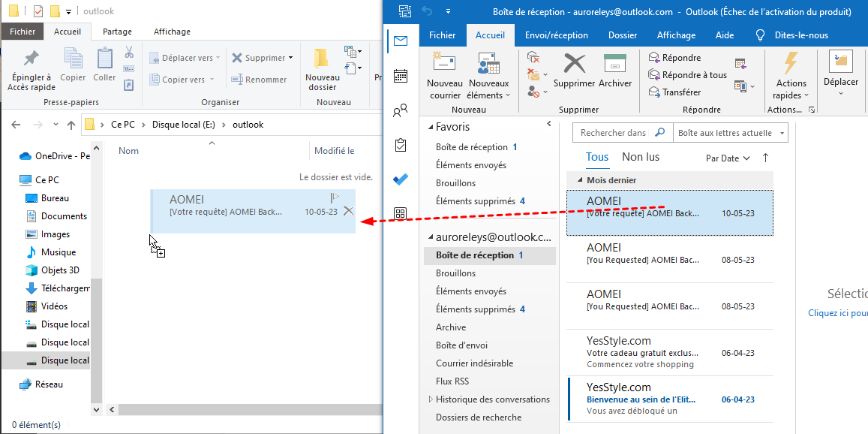Screen dimensions: 868x434
Task: Switch to Outlook Affichage tab
Action: point(676,35)
